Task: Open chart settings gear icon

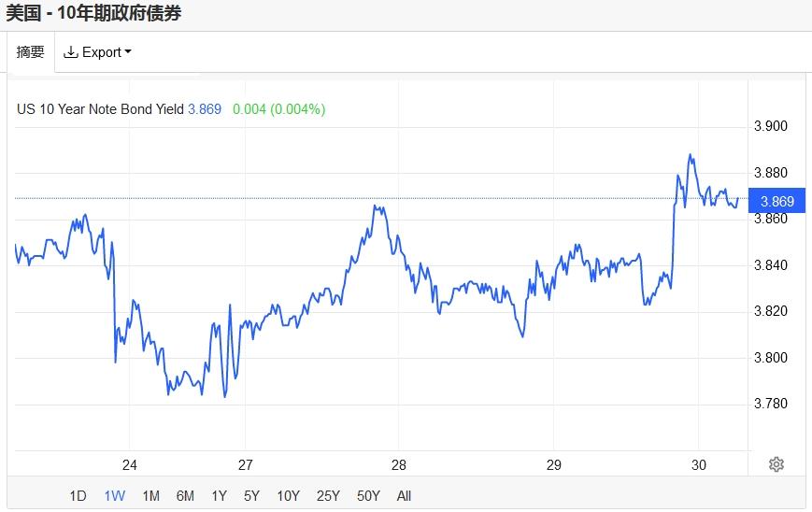Action: click(776, 464)
